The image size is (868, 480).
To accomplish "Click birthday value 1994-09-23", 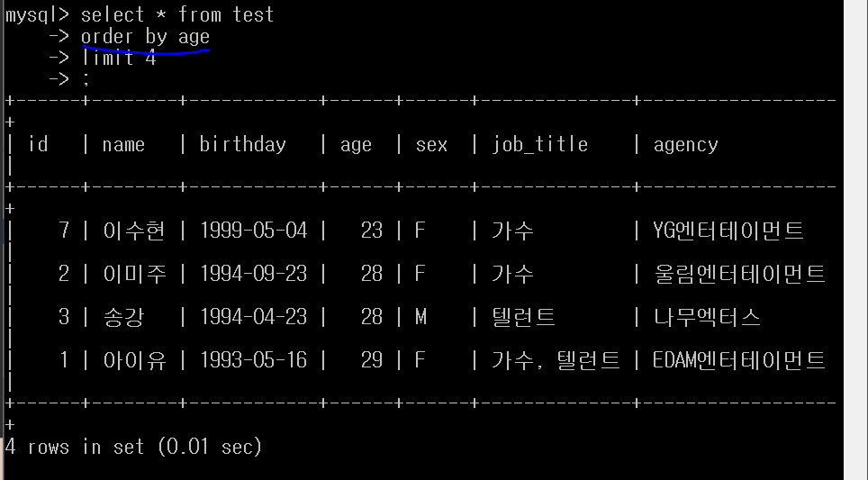I will (254, 274).
